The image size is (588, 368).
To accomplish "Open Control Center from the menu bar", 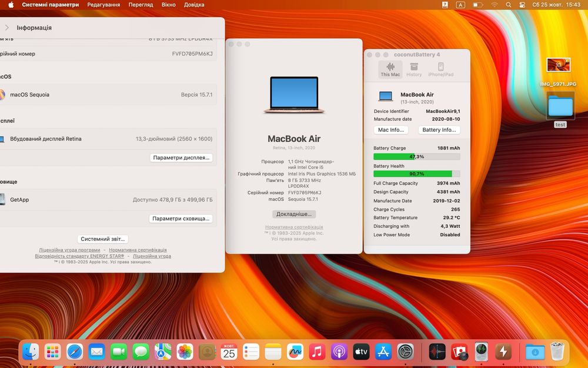I will pyautogui.click(x=522, y=5).
